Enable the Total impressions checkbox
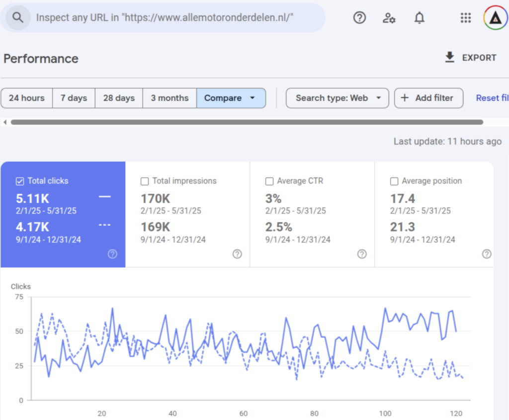Screen dimensions: 509x420 pyautogui.click(x=145, y=181)
